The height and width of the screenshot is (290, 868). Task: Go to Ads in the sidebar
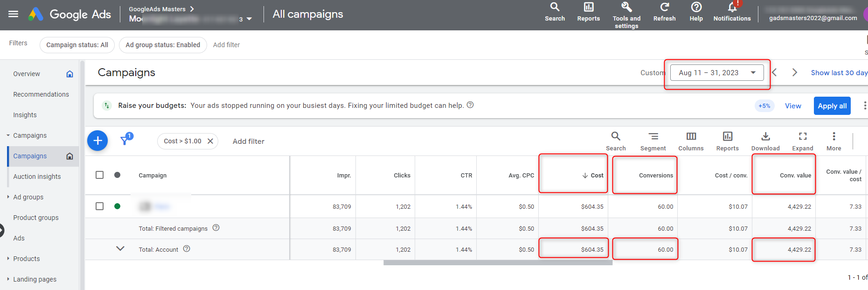19,238
